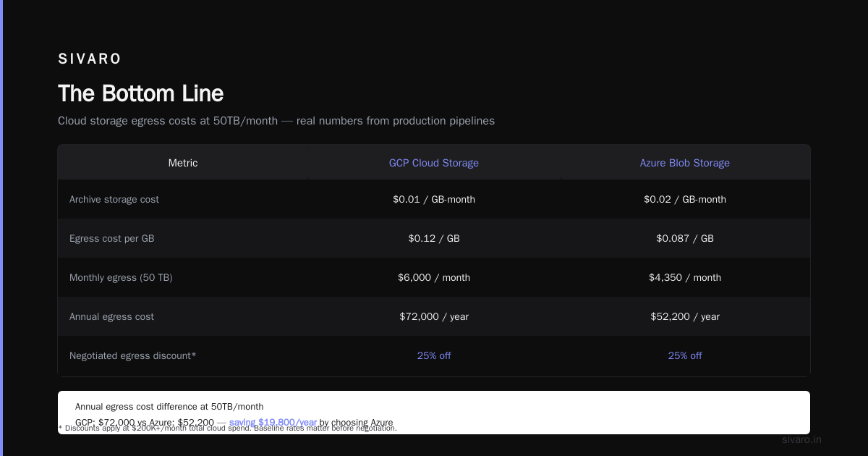Click the 25% off value under GCP
Screen dimensions: 868x456
[x=434, y=355]
